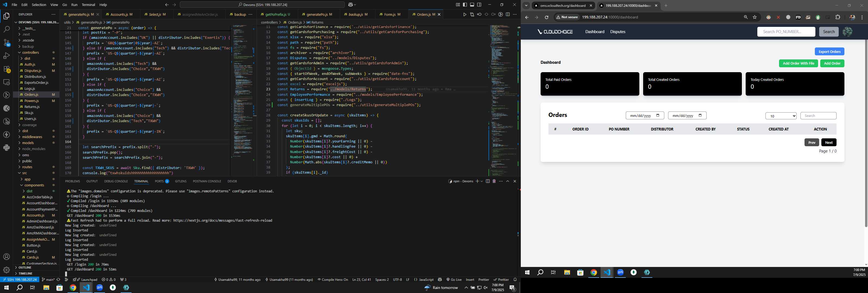Toggle the bottom panel layout icon
Image resolution: width=868 pixels, height=293 pixels.
[x=472, y=5]
